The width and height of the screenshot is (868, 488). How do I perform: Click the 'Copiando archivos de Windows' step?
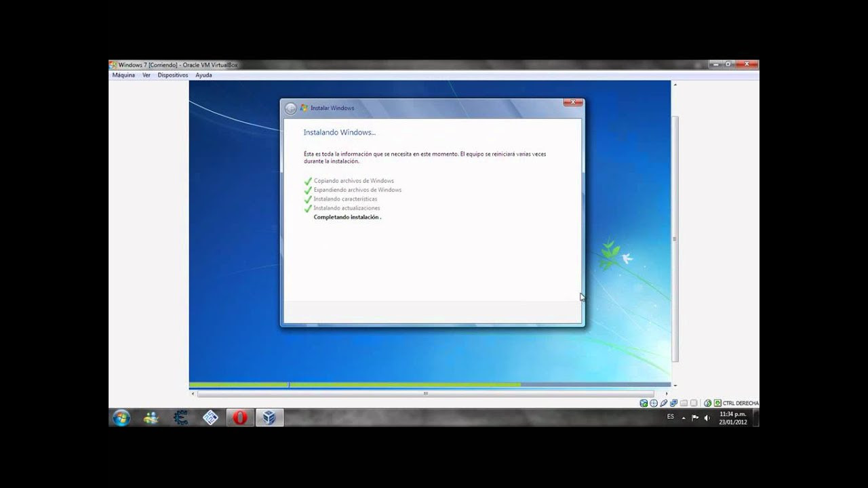point(353,181)
